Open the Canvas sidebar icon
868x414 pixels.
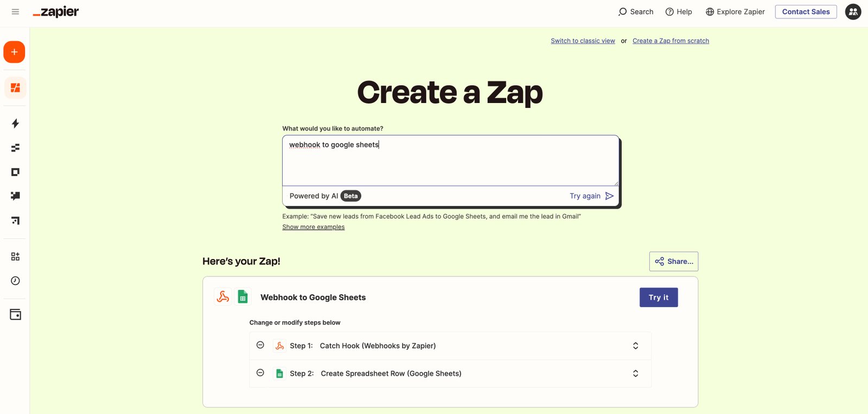click(15, 221)
